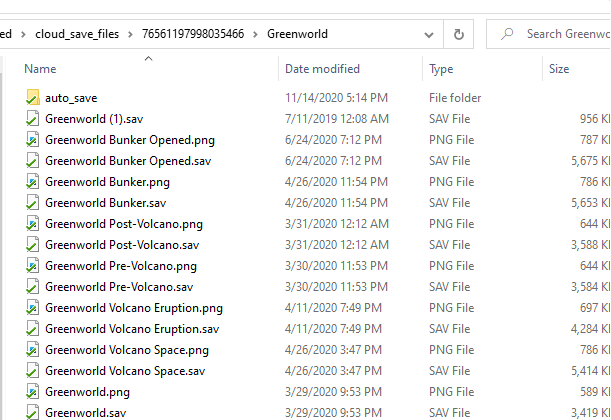Select the file named Greenworld (1).sav
Image resolution: width=611 pixels, height=420 pixels.
point(94,119)
